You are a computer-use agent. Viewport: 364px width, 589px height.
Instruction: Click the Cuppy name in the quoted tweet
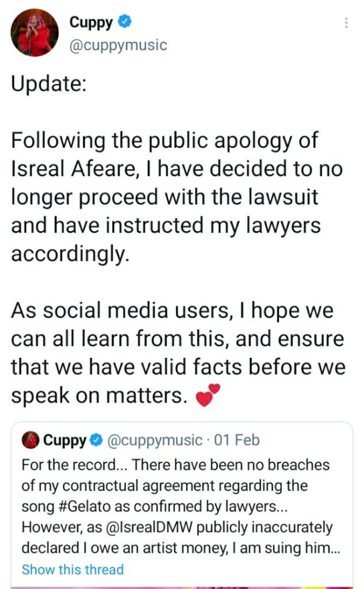tap(64, 441)
